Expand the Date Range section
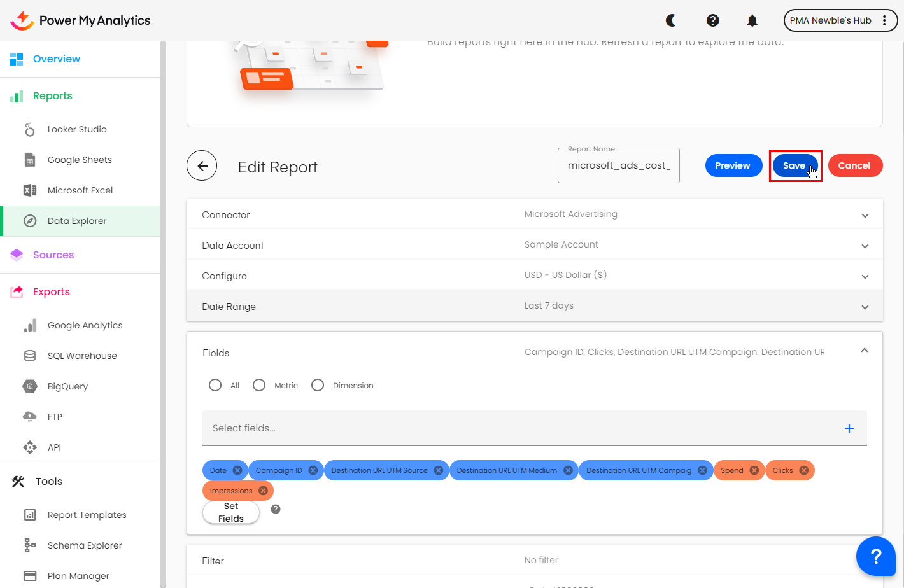The width and height of the screenshot is (904, 588). coord(865,307)
